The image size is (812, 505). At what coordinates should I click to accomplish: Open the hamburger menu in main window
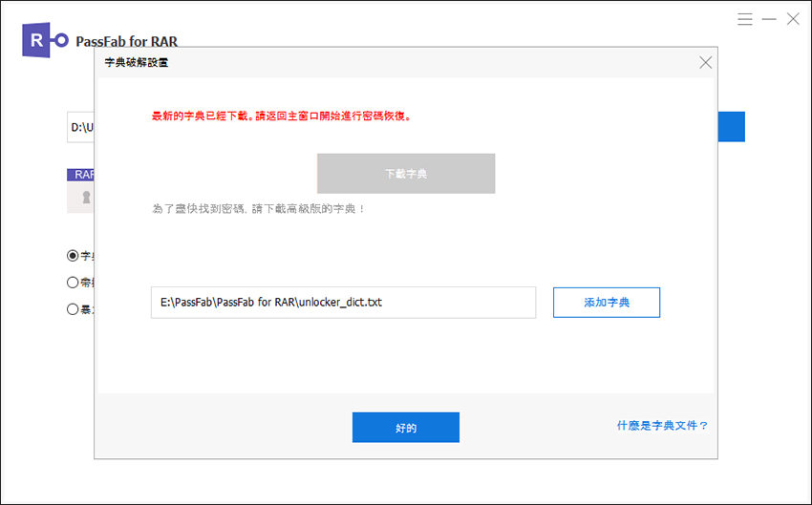[745, 20]
